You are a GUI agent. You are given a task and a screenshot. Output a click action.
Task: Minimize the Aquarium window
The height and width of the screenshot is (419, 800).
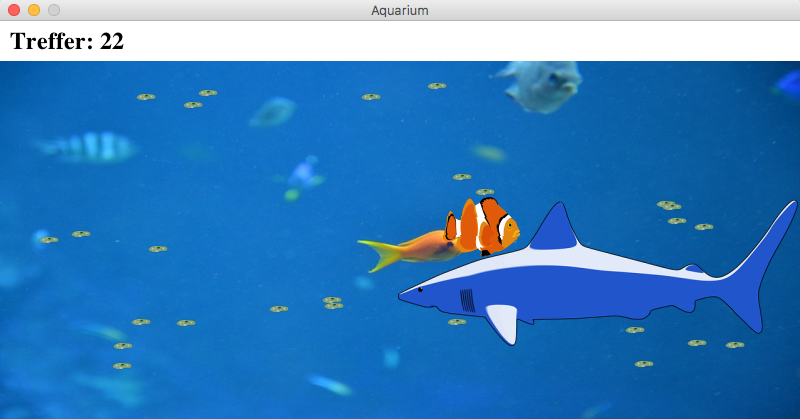(x=34, y=10)
